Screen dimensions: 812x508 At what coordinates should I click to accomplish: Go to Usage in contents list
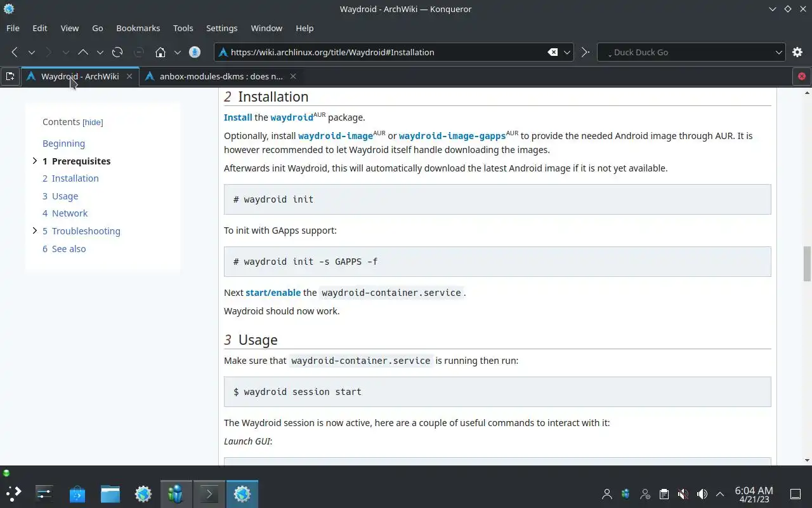coord(60,196)
